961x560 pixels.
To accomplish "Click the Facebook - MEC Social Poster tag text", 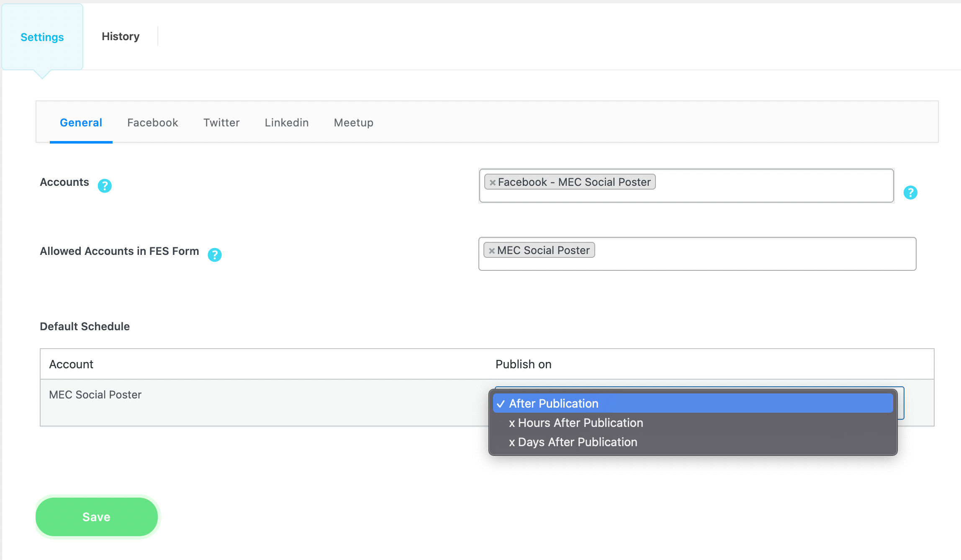I will tap(574, 182).
